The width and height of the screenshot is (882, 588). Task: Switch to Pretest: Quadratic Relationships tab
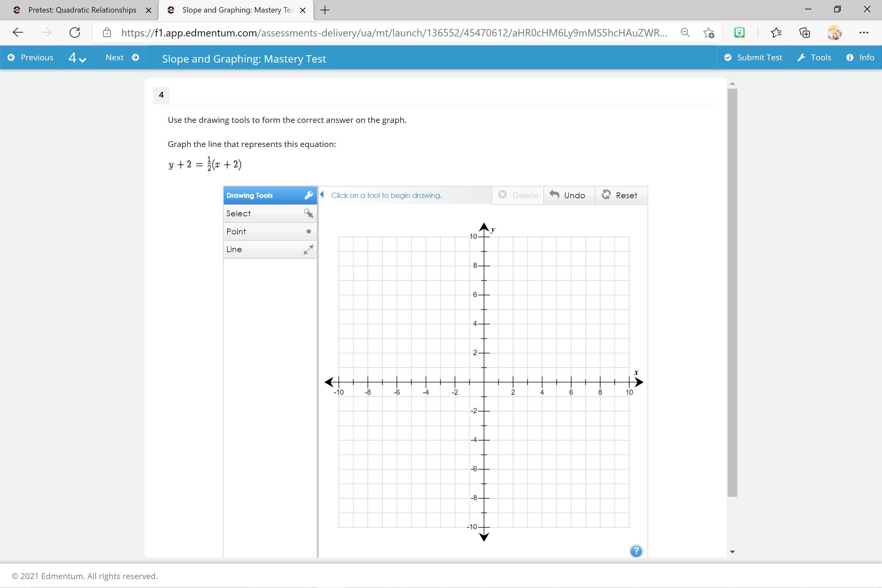(82, 10)
